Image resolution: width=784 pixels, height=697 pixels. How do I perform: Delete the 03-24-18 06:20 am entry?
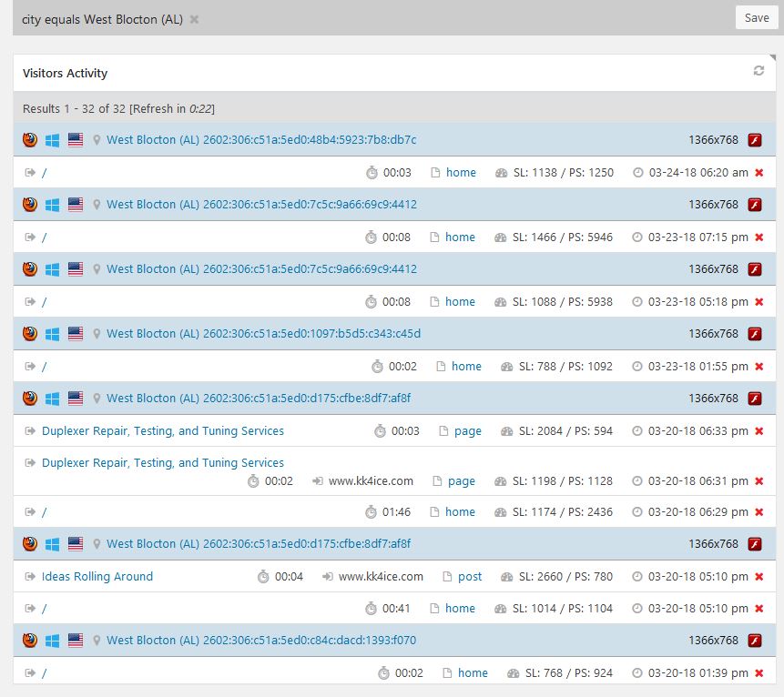click(759, 173)
